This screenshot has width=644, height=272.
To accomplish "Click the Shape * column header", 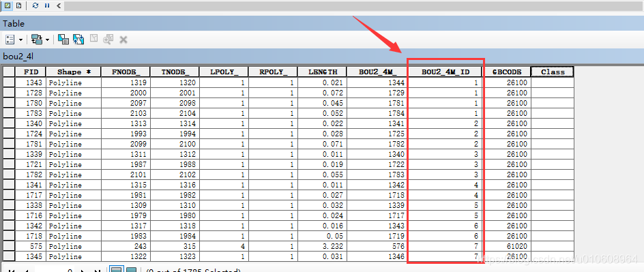I will click(73, 72).
